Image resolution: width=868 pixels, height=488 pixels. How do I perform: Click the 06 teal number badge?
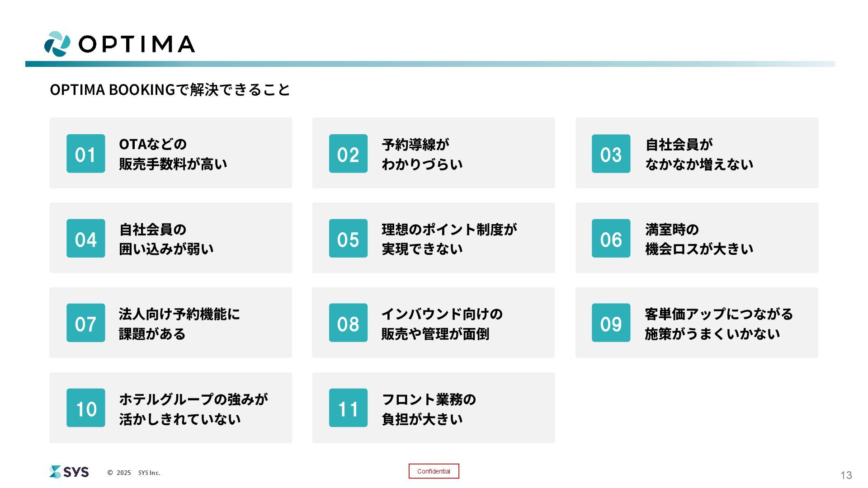(x=611, y=239)
